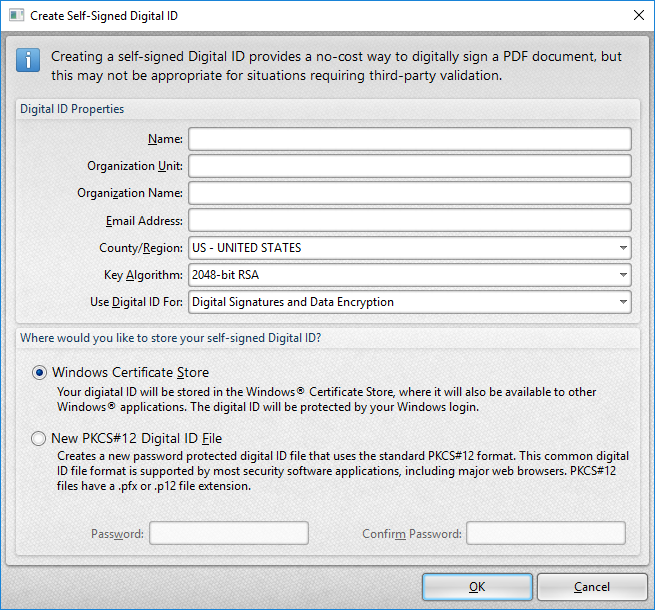Viewport: 655px width, 610px height.
Task: Click the Confirm Password field
Action: [x=546, y=533]
